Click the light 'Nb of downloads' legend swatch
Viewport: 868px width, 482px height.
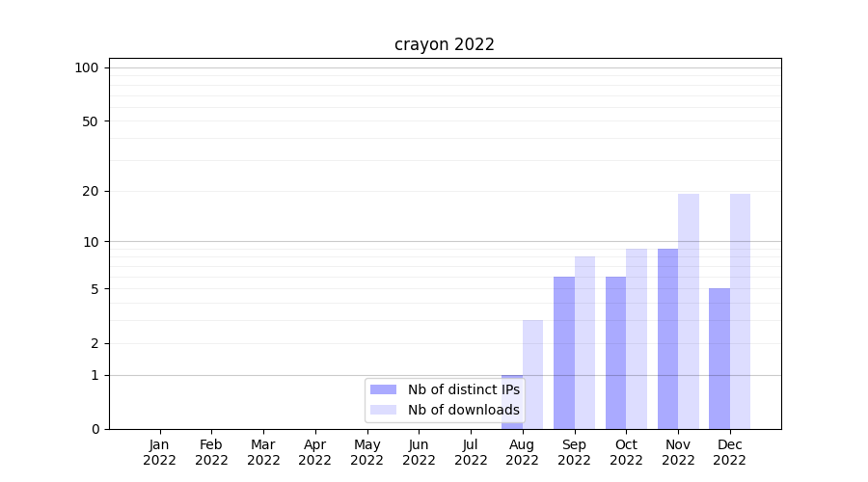(383, 410)
